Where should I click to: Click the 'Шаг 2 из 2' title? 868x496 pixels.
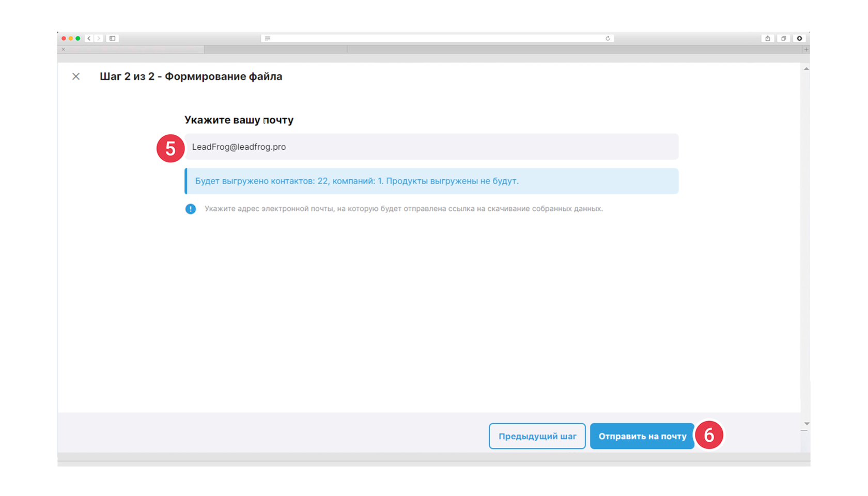(191, 76)
